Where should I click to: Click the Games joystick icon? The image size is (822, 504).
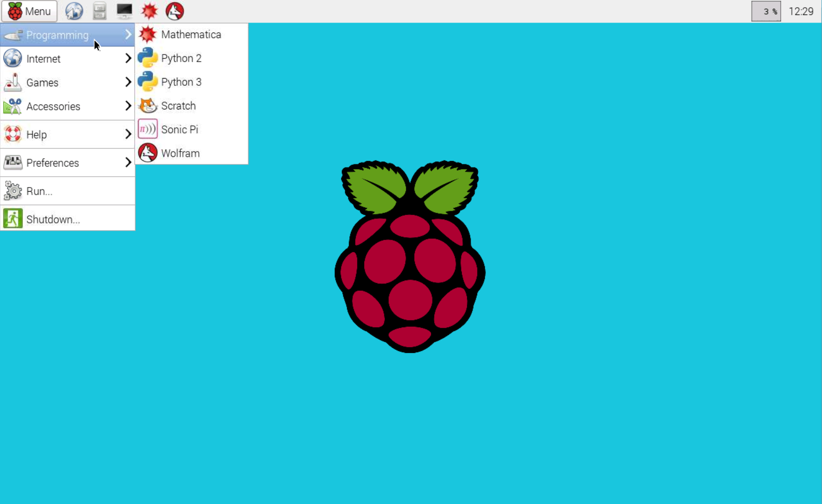[13, 82]
